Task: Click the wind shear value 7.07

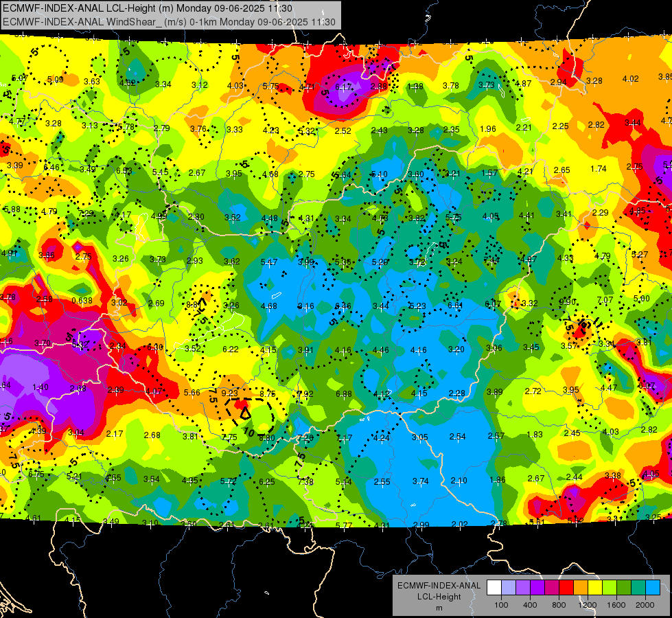Action: [605, 300]
